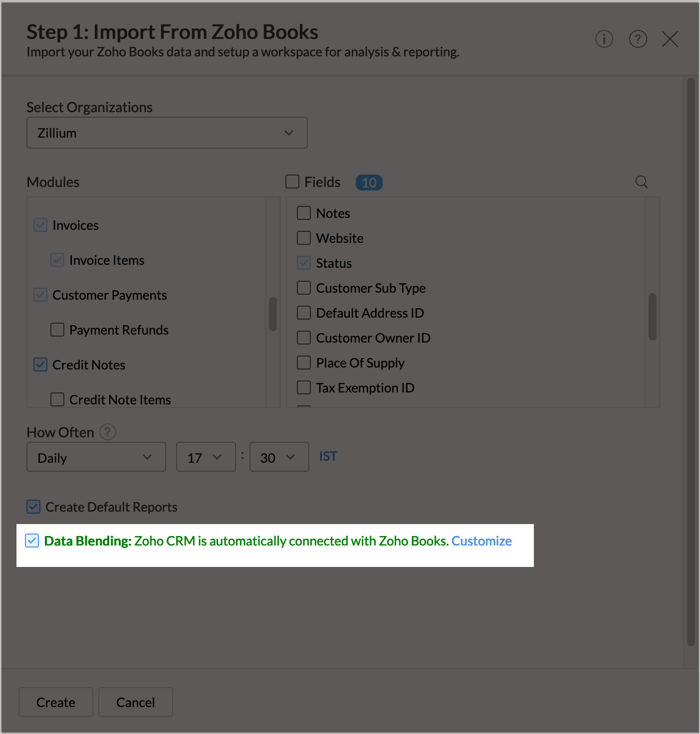
Task: Click the info icon in the header
Action: [604, 39]
